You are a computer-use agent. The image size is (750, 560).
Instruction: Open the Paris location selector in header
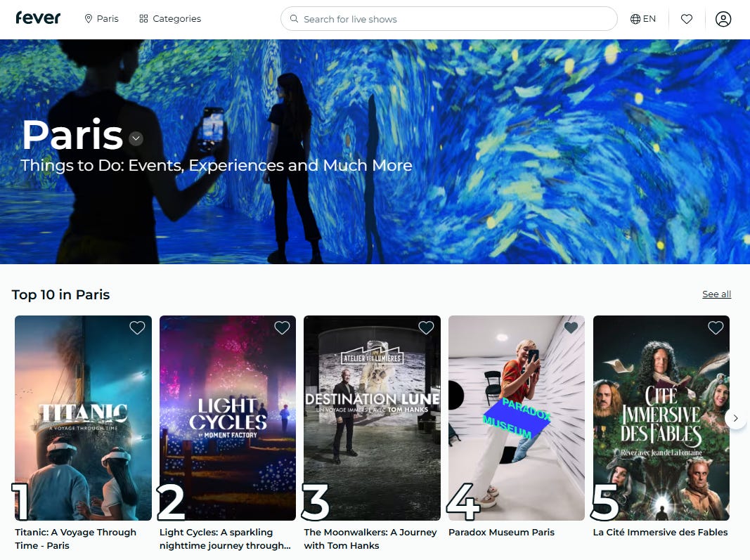(x=101, y=19)
